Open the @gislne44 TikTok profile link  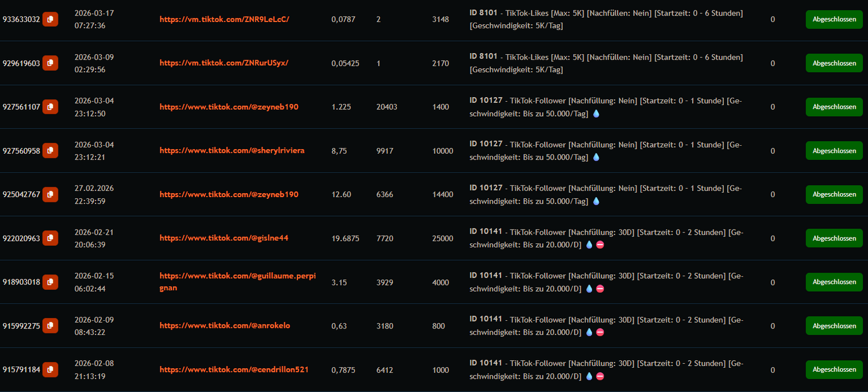223,238
